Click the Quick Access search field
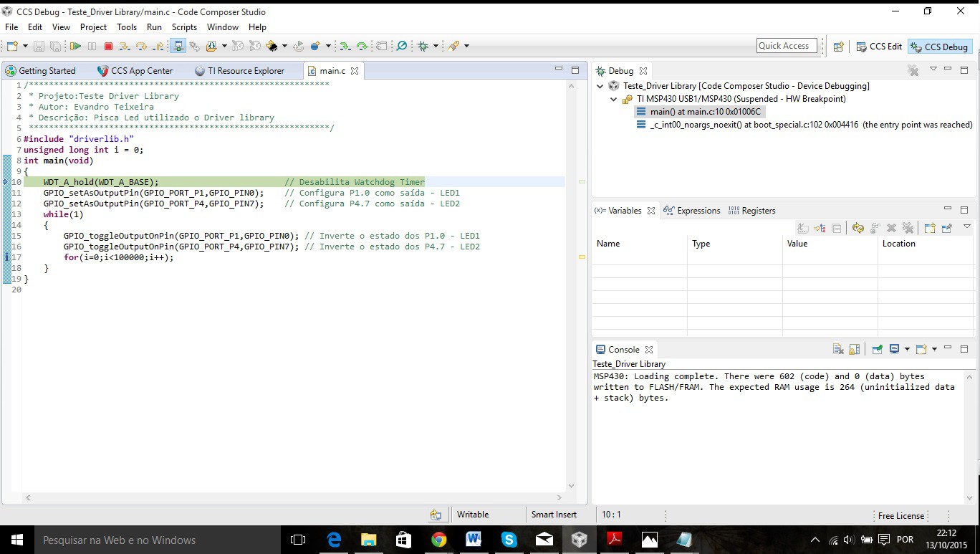Image resolution: width=980 pixels, height=554 pixels. [787, 46]
